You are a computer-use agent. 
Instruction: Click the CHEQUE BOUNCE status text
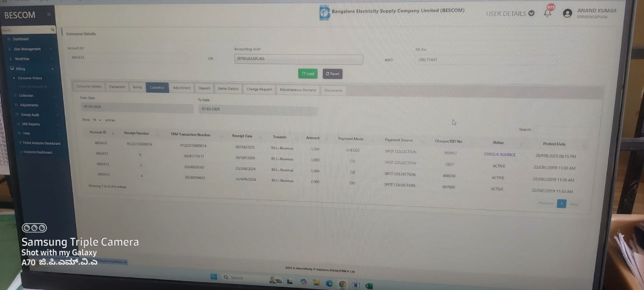coord(500,154)
